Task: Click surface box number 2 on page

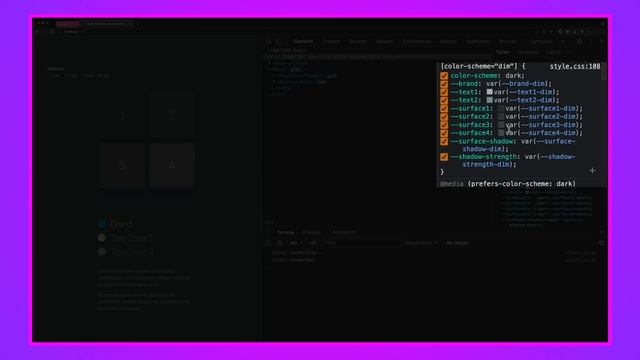Action: [x=172, y=116]
